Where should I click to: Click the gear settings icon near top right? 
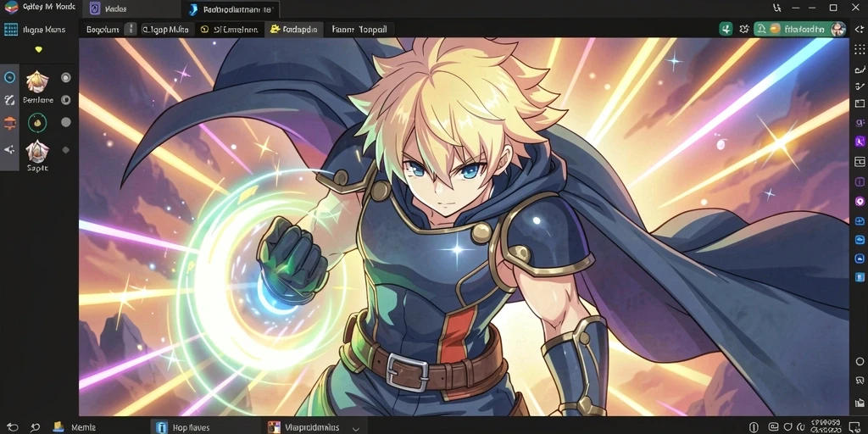744,30
